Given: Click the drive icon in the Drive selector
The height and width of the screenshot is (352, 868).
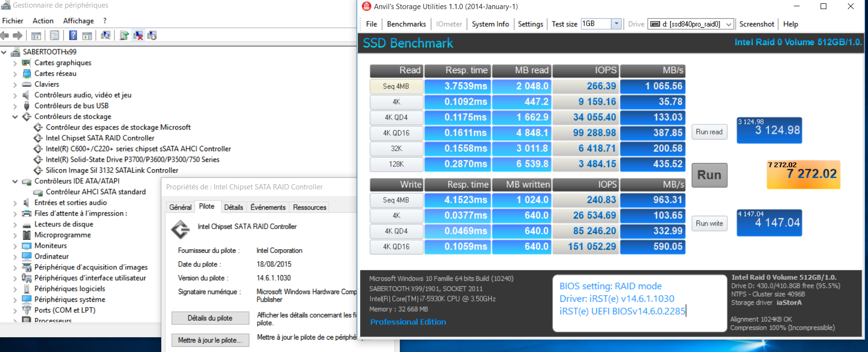Looking at the screenshot, I should pos(655,24).
